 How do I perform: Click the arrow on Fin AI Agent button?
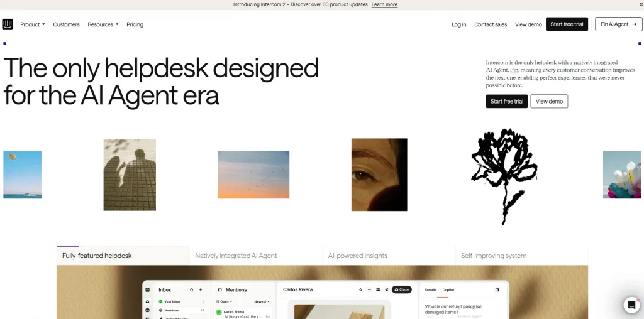634,24
